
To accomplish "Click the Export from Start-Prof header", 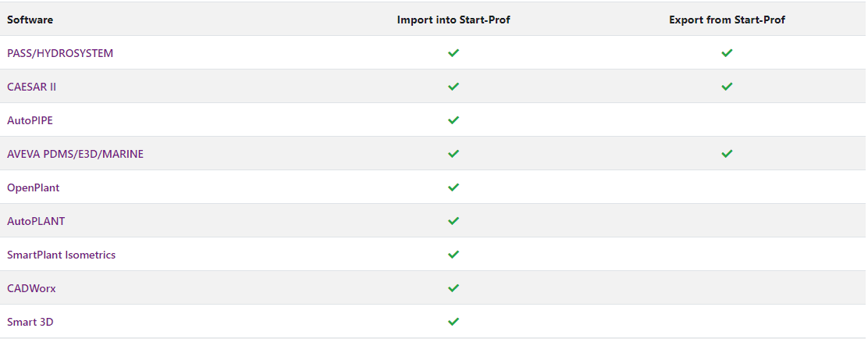I will click(727, 20).
